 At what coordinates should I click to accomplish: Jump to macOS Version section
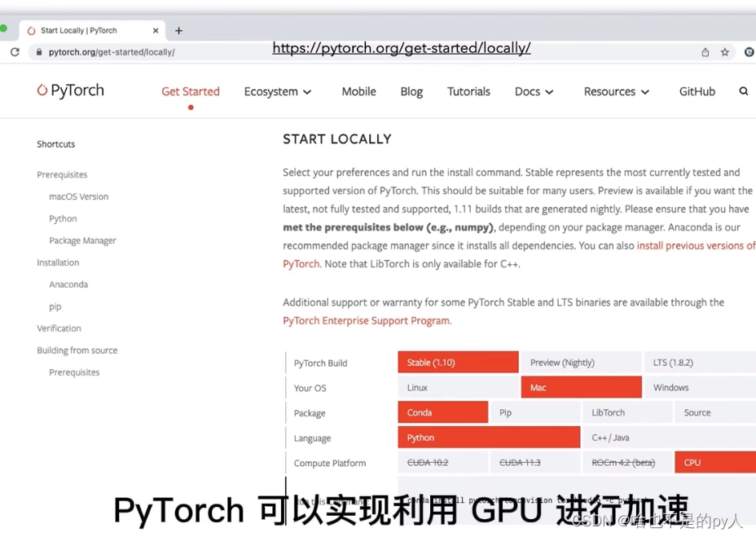click(78, 196)
